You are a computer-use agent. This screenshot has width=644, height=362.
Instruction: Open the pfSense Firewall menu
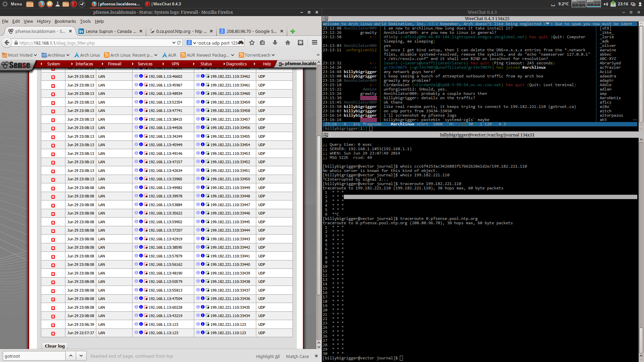click(114, 64)
